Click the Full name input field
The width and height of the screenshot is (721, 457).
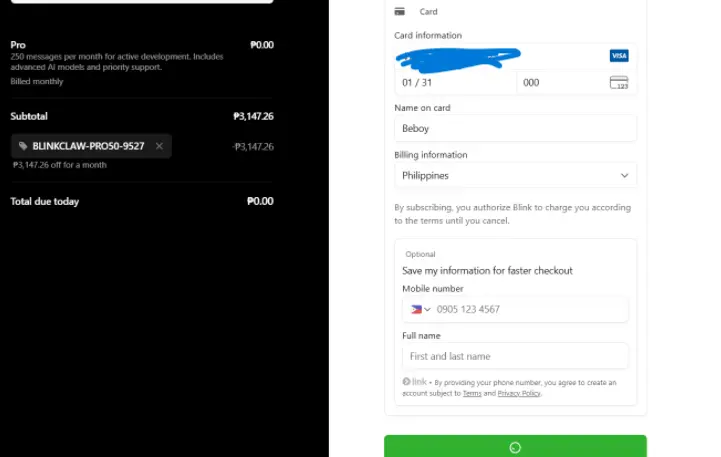point(515,356)
